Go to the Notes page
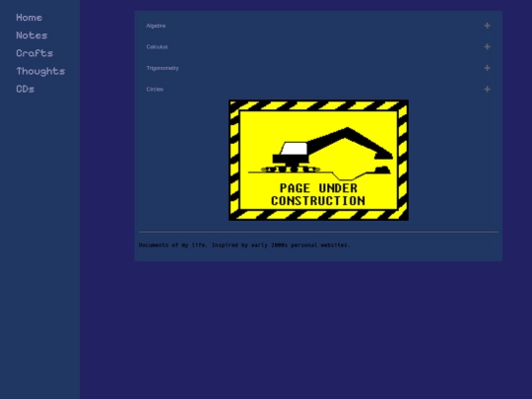Image resolution: width=532 pixels, height=399 pixels. [x=32, y=35]
